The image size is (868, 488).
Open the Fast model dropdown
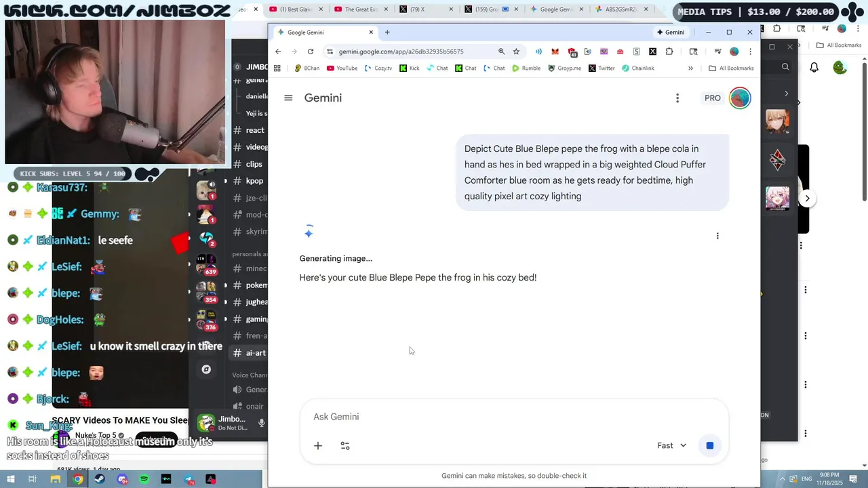coord(671,445)
